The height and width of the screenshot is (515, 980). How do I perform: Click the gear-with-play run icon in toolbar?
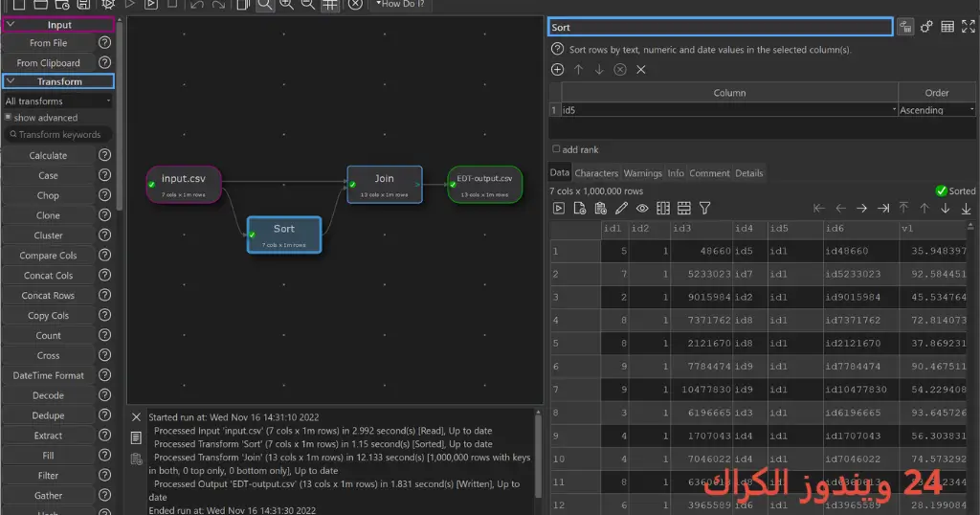108,5
